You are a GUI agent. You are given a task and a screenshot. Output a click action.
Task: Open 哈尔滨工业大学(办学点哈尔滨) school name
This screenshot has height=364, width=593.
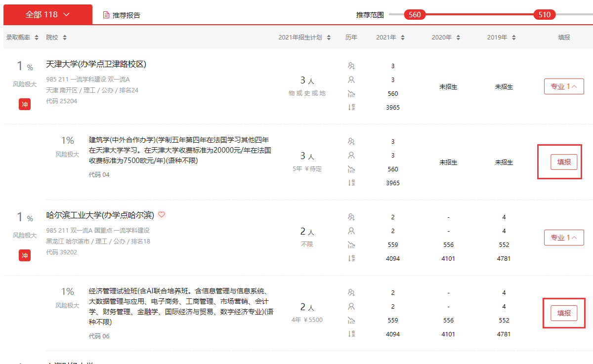[100, 215]
